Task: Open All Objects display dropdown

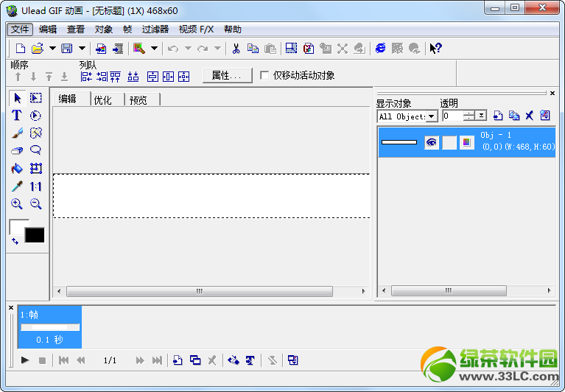Action: (432, 116)
